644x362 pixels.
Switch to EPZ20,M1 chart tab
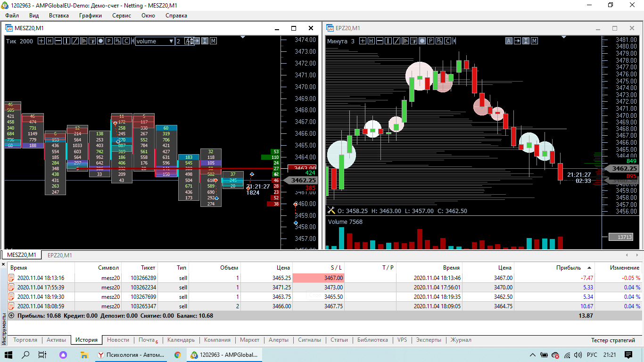(x=59, y=255)
